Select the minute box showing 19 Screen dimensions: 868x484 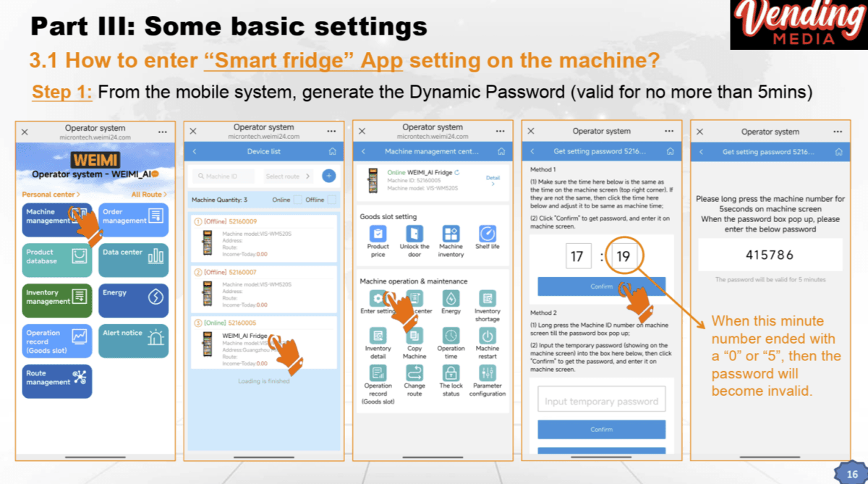tap(623, 256)
